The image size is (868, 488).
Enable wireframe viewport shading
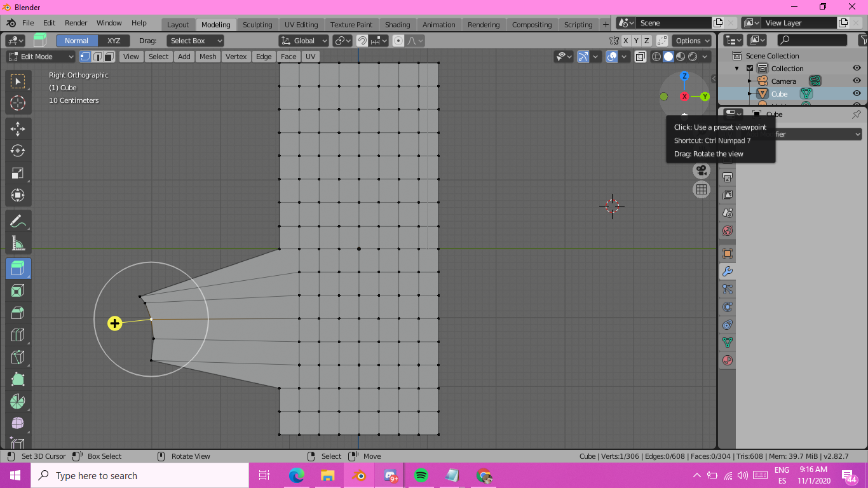(656, 57)
